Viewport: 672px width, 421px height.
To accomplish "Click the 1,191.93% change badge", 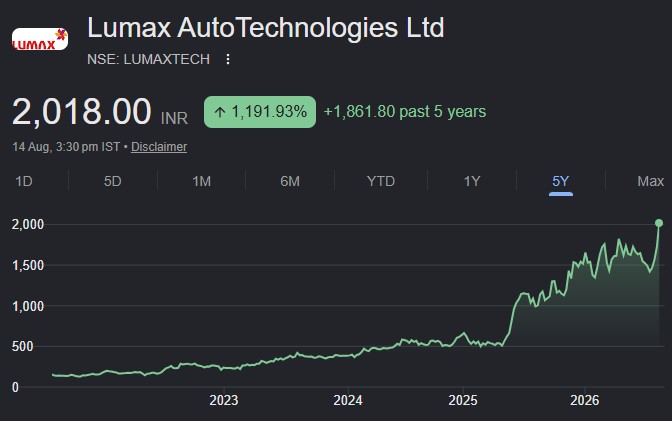I will [x=260, y=112].
